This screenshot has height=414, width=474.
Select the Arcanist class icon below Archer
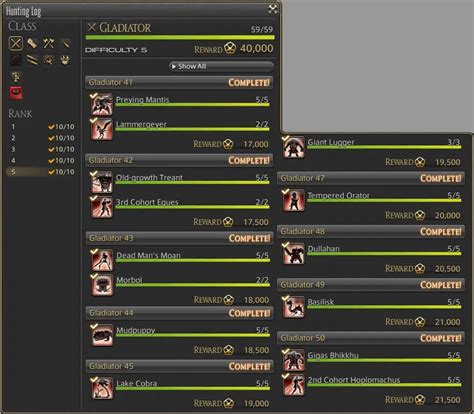(16, 77)
